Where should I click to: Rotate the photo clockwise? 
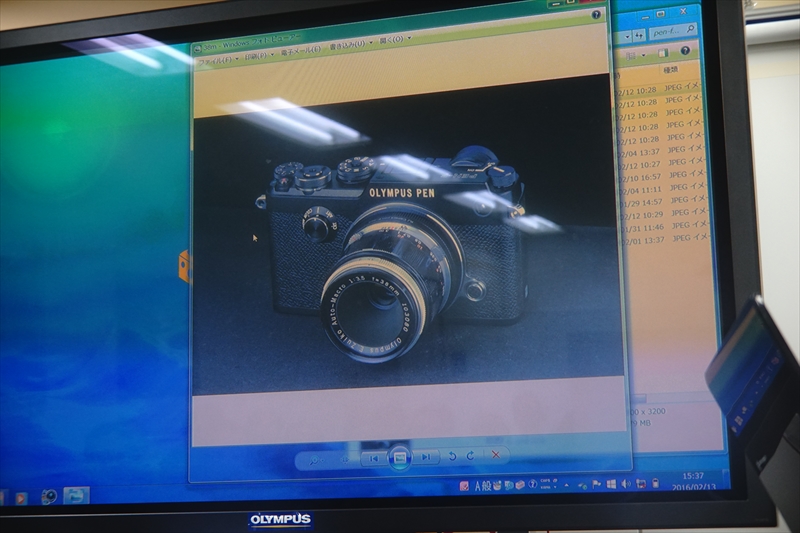click(470, 455)
